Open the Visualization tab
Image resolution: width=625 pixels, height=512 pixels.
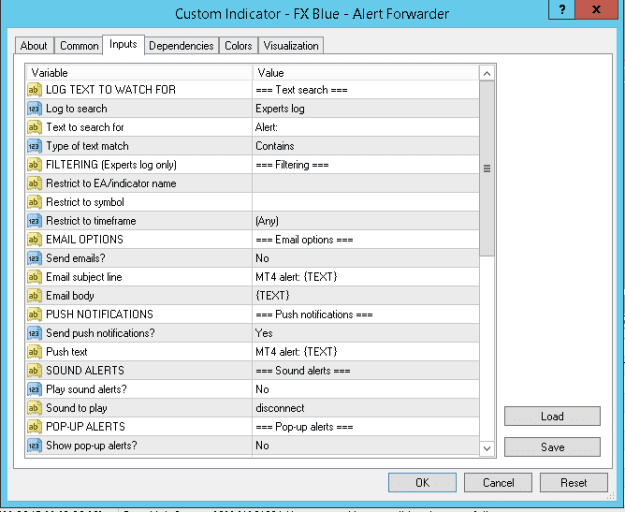tap(291, 46)
